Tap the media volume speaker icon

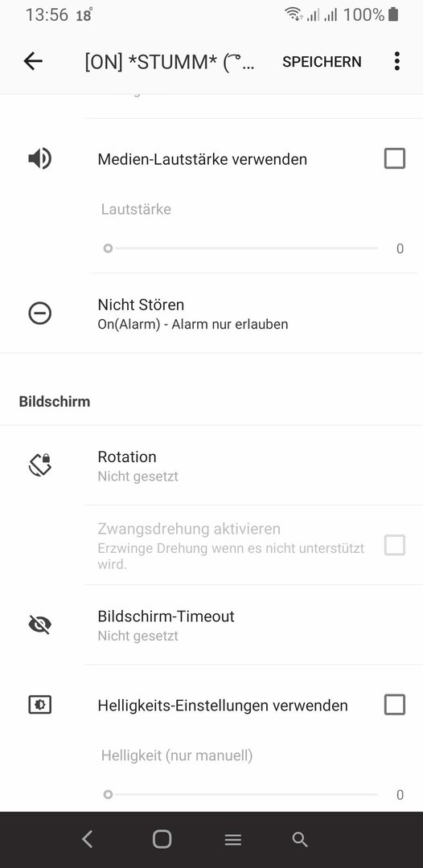(x=40, y=159)
